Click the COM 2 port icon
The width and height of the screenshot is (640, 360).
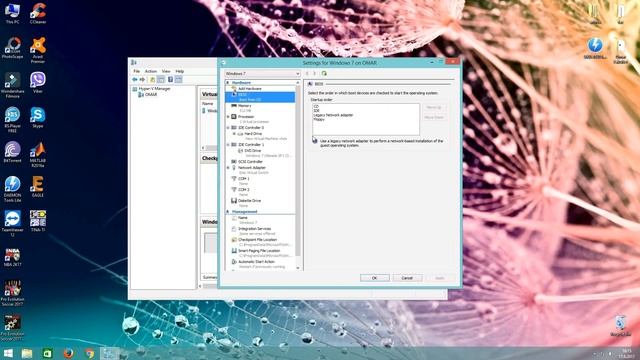pyautogui.click(x=234, y=190)
